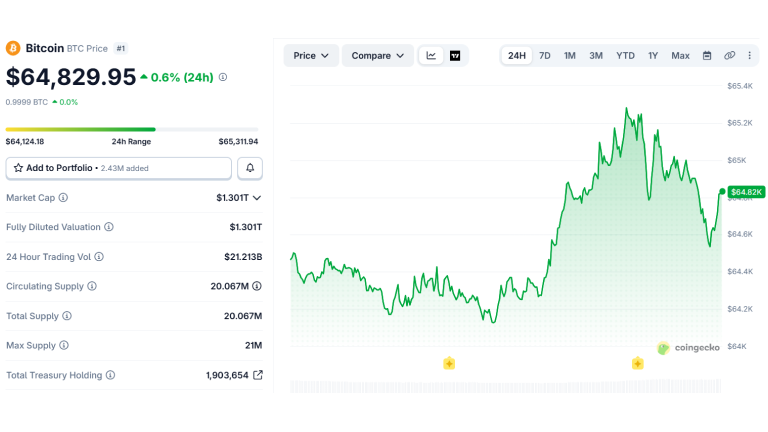Select the 3M time range tab
The width and height of the screenshot is (768, 432).
tap(596, 55)
